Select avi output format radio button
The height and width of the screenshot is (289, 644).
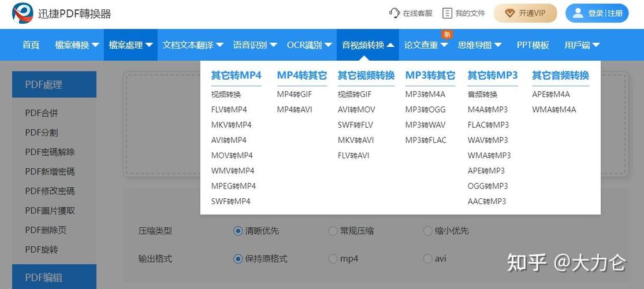(x=427, y=259)
